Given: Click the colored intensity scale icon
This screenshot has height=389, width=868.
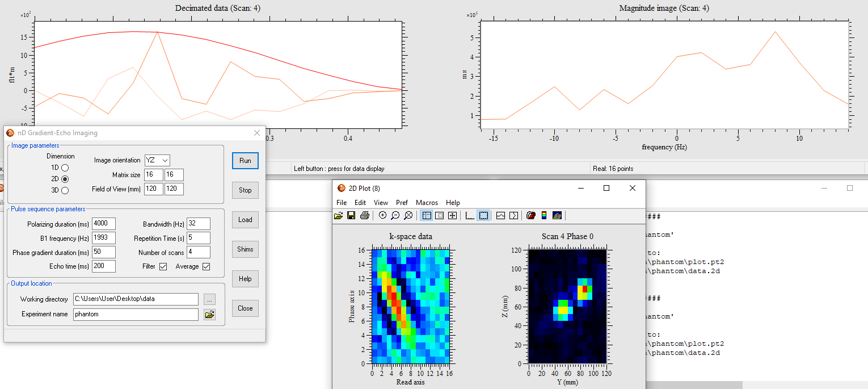Looking at the screenshot, I should pos(543,215).
